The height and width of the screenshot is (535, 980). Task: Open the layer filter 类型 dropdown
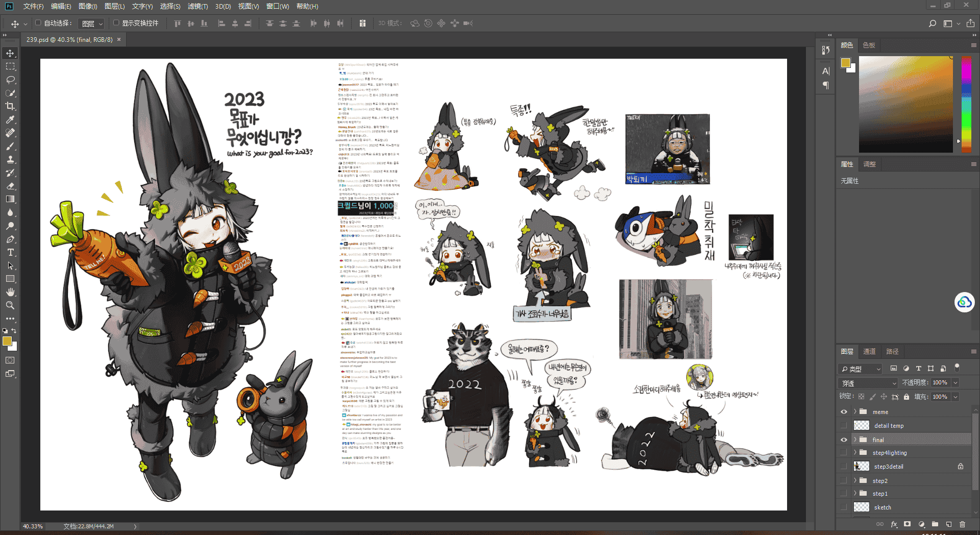tap(861, 369)
